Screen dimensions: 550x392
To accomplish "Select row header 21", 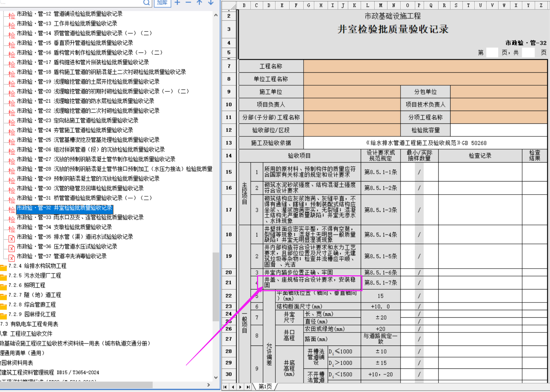I will pyautogui.click(x=229, y=283).
